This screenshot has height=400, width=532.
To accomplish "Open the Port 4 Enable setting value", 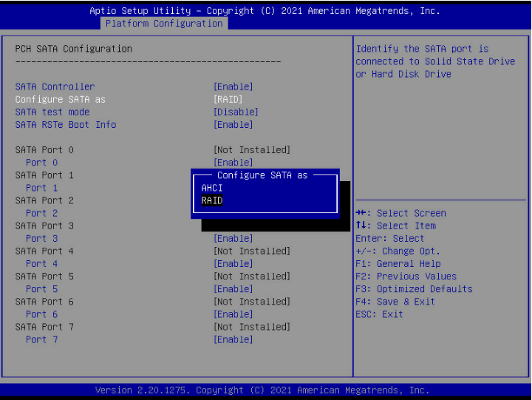I will (233, 263).
